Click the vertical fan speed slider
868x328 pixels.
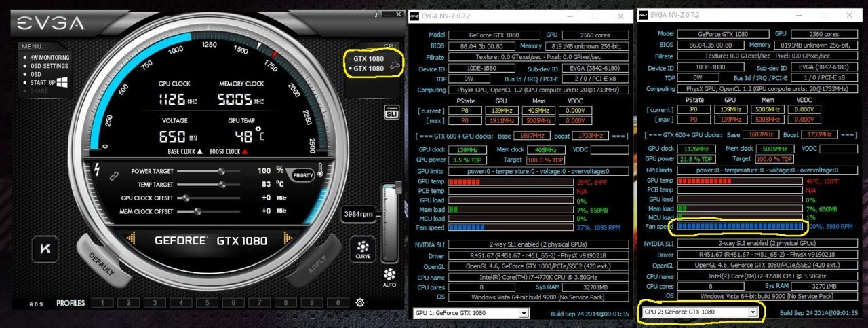click(390, 223)
